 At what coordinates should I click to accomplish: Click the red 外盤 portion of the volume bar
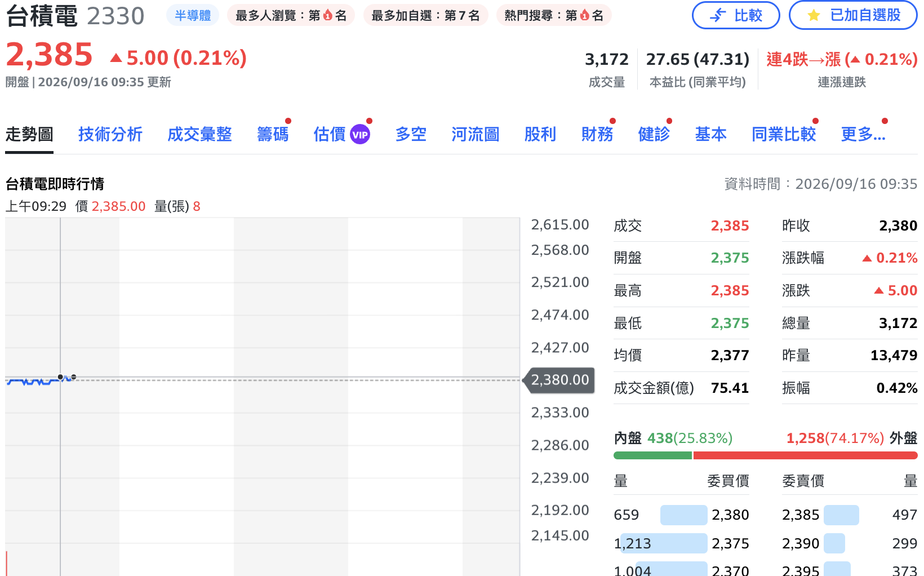(x=805, y=455)
